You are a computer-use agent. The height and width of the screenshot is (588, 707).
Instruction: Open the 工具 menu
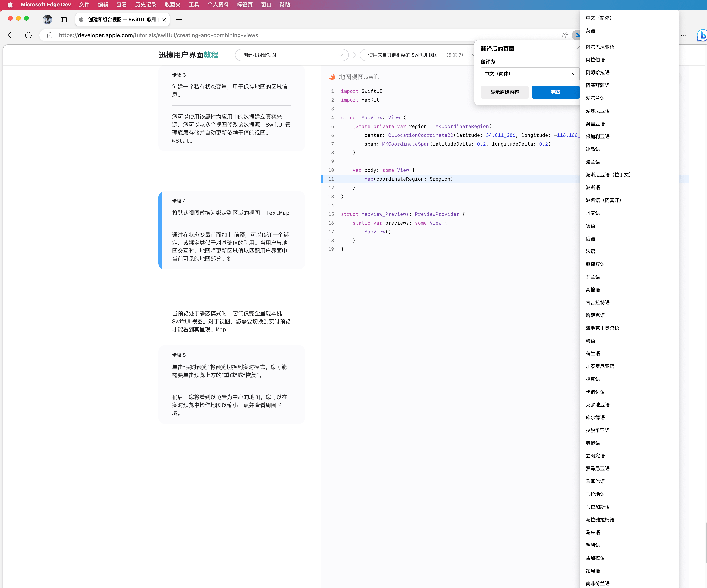[194, 5]
